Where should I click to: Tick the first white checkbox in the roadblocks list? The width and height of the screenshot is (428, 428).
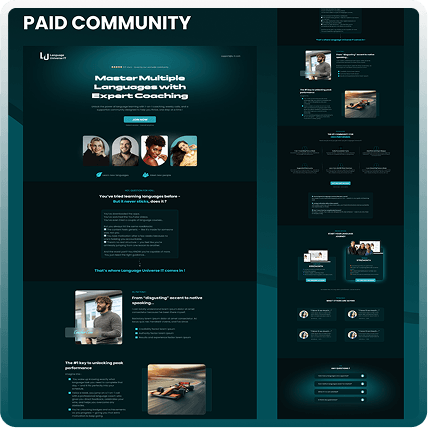pyautogui.click(x=105, y=229)
